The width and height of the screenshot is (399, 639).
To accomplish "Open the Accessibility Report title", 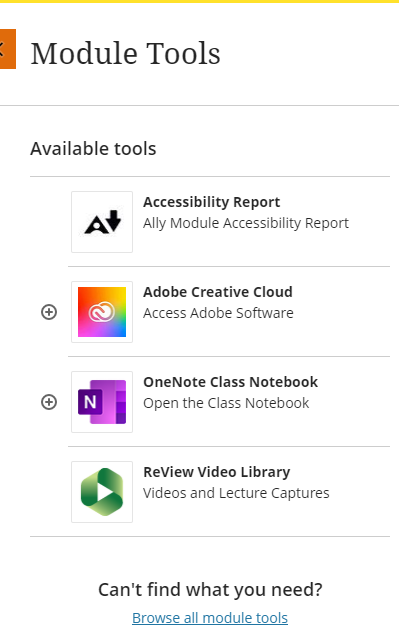I will pos(212,202).
